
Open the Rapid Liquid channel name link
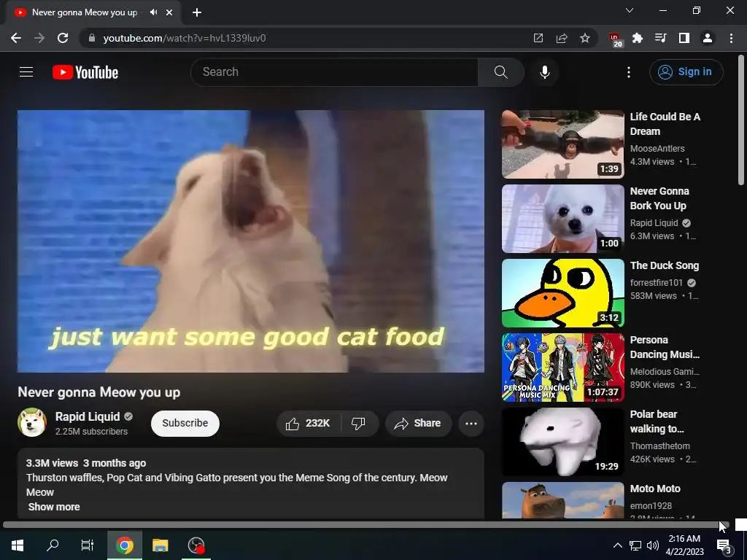pyautogui.click(x=88, y=416)
